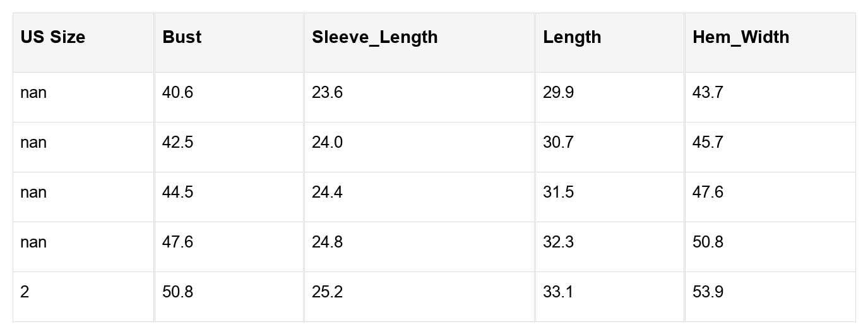The height and width of the screenshot is (334, 868).
Task: Click the US Size column header
Action: (x=53, y=37)
